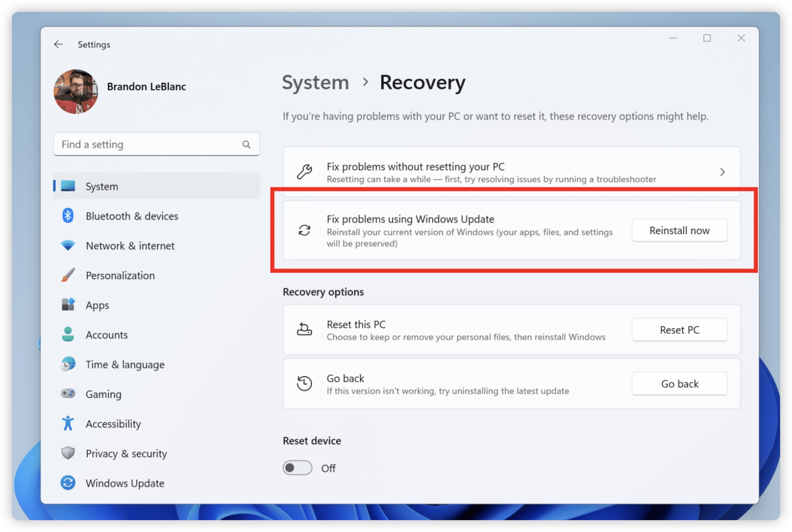Open Brandon LeBlanc profile picture

tap(76, 92)
